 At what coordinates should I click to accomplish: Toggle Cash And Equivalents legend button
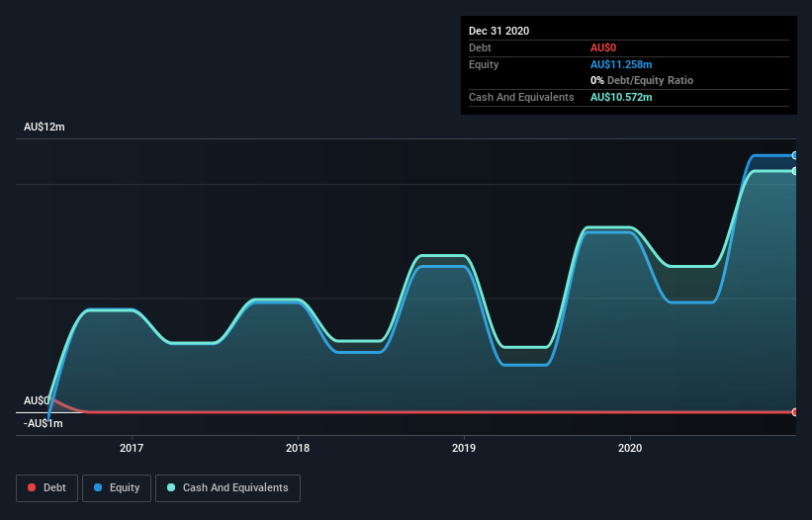(227, 488)
